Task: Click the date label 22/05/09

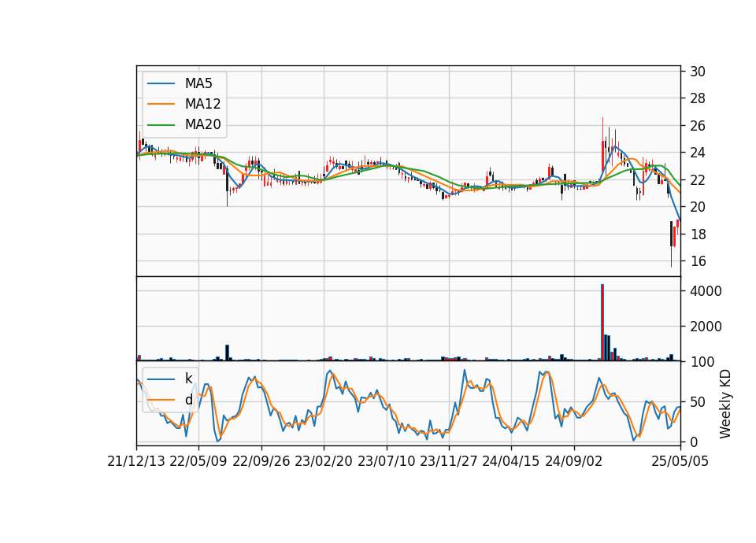Action: pos(198,462)
